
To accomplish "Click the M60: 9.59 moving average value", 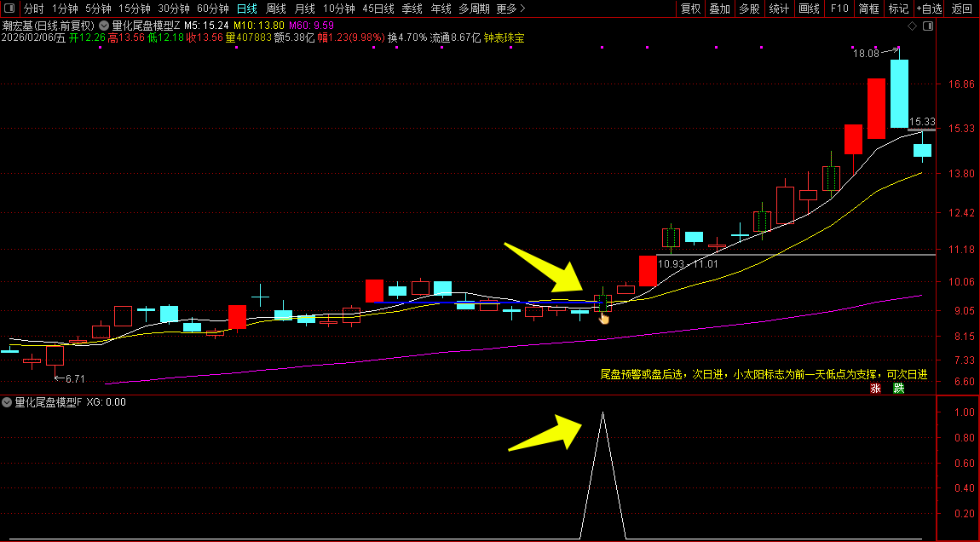I will click(311, 26).
